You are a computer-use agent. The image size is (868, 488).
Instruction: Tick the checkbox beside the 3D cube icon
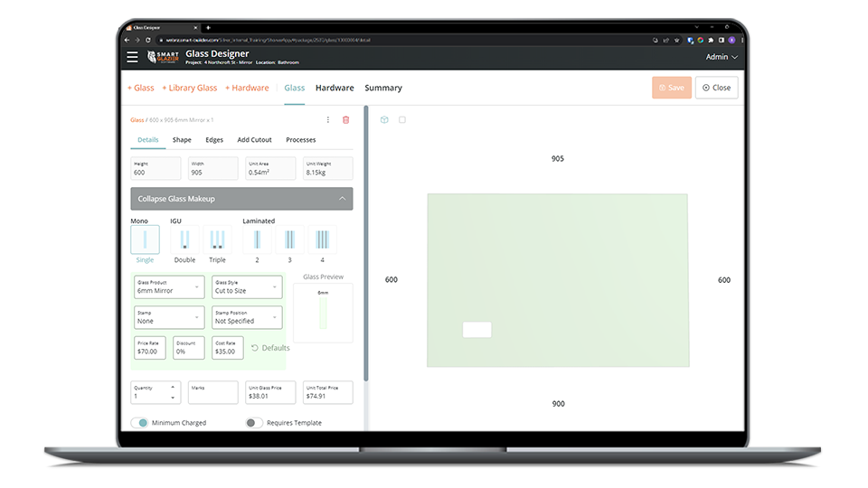[x=402, y=119]
